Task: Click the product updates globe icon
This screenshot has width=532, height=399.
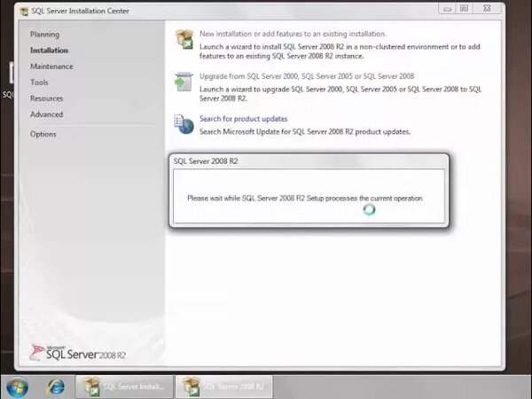Action: click(x=184, y=124)
